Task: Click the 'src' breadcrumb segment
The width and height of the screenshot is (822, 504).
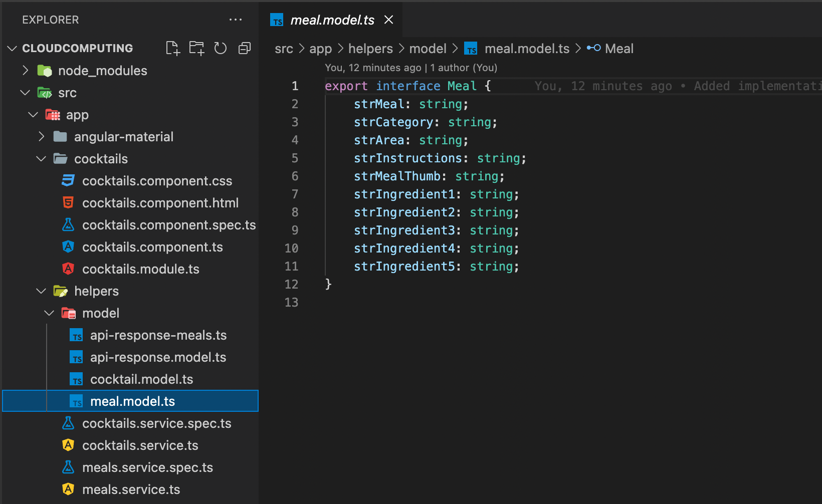Action: [x=284, y=49]
